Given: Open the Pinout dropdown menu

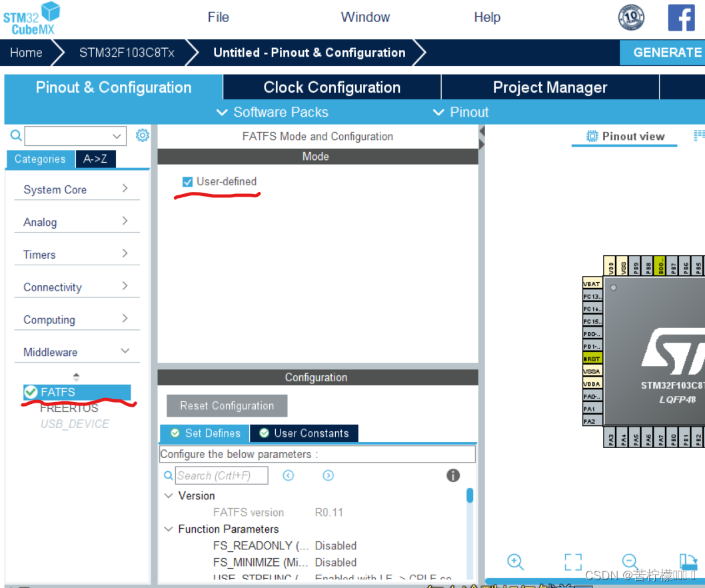Looking at the screenshot, I should click(x=460, y=112).
